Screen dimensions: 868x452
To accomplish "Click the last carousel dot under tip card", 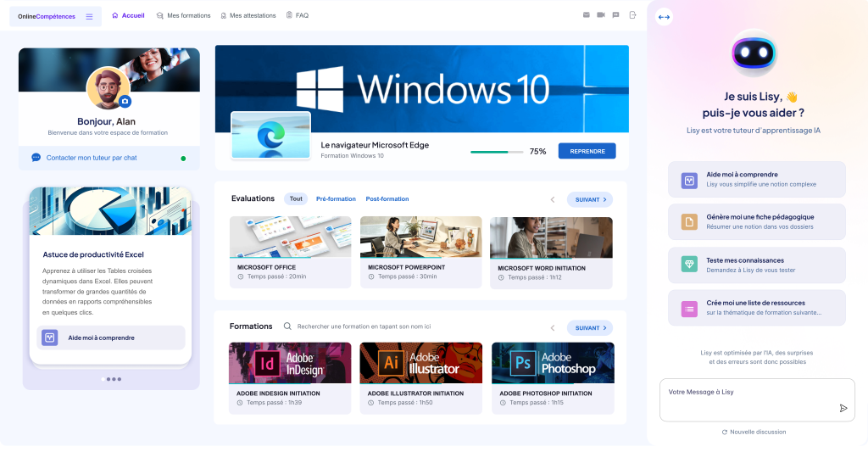I will click(x=120, y=379).
